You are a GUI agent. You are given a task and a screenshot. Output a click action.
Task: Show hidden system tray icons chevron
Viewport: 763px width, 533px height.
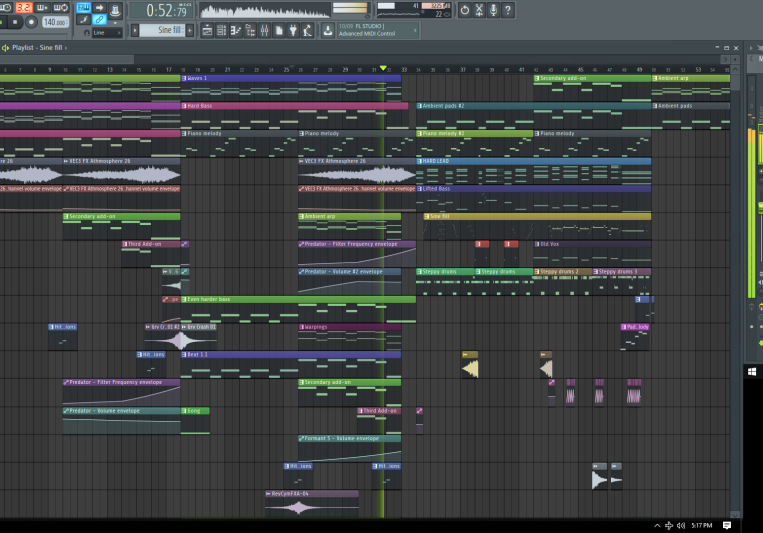657,525
